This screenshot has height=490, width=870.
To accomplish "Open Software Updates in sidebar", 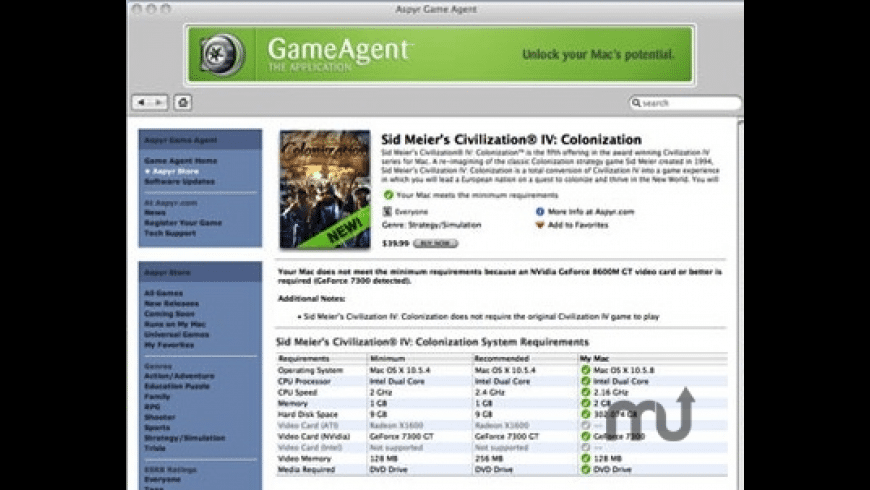I will click(x=179, y=181).
